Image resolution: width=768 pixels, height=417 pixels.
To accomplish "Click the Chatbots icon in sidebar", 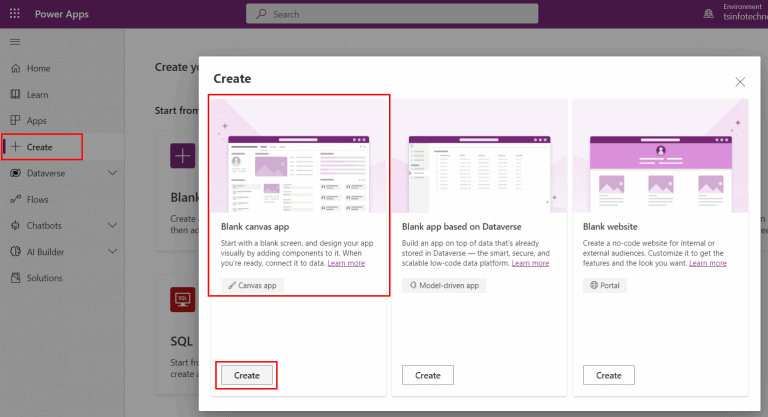I will (x=16, y=225).
